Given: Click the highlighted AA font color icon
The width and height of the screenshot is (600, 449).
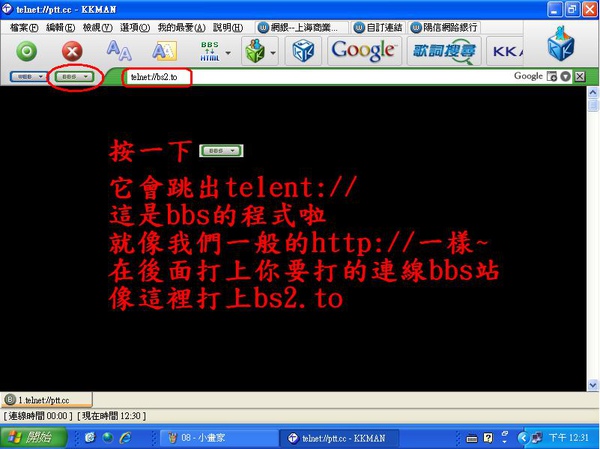Looking at the screenshot, I should pyautogui.click(x=165, y=51).
